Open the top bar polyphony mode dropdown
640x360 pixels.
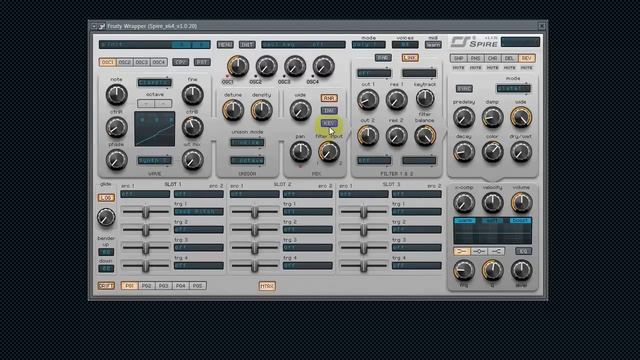(369, 44)
